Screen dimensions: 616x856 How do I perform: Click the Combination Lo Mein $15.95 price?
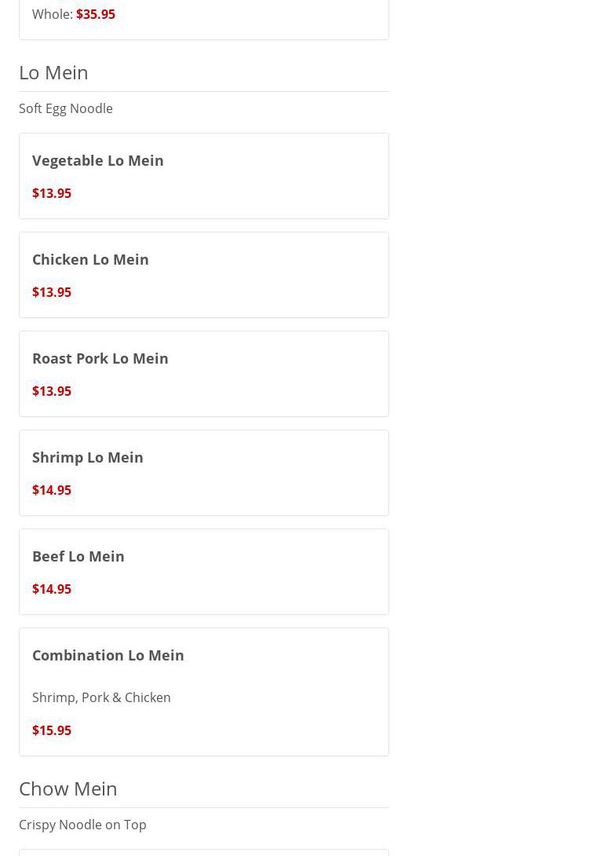tap(52, 730)
